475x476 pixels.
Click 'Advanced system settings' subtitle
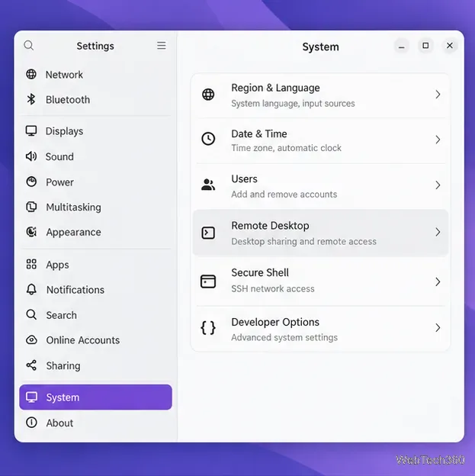point(284,338)
